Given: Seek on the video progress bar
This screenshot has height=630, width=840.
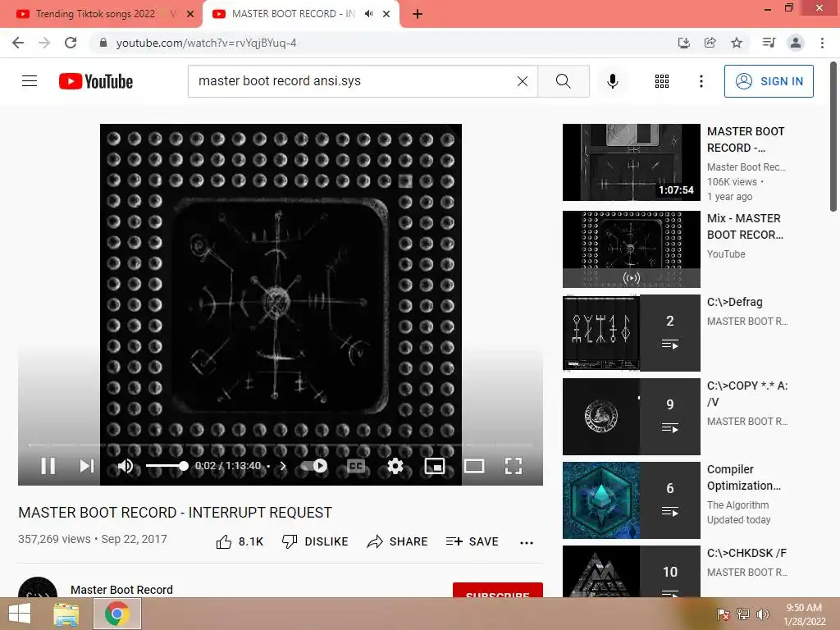Looking at the screenshot, I should (281, 445).
